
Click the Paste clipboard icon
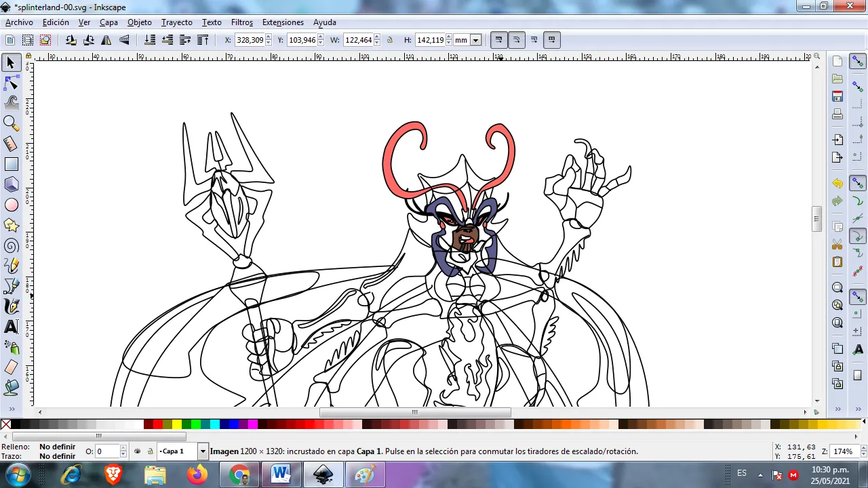click(837, 262)
